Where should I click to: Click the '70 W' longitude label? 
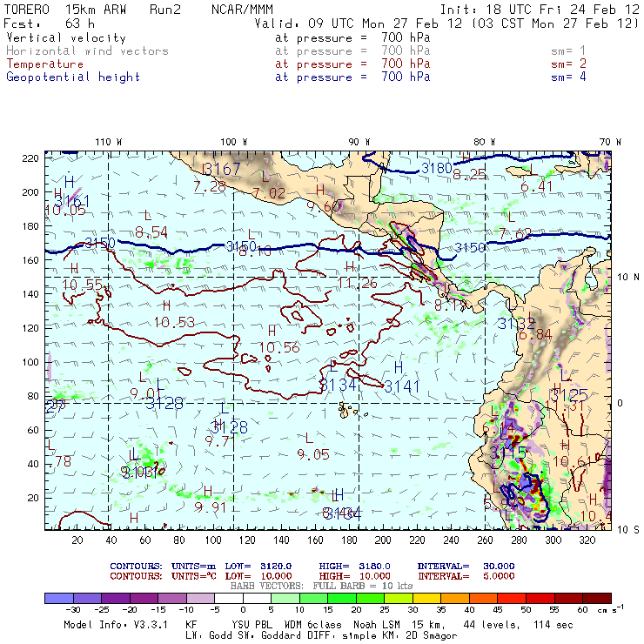click(x=610, y=142)
